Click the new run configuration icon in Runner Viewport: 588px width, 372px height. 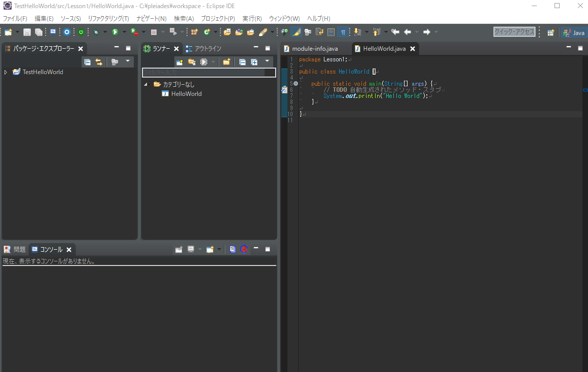tap(179, 62)
